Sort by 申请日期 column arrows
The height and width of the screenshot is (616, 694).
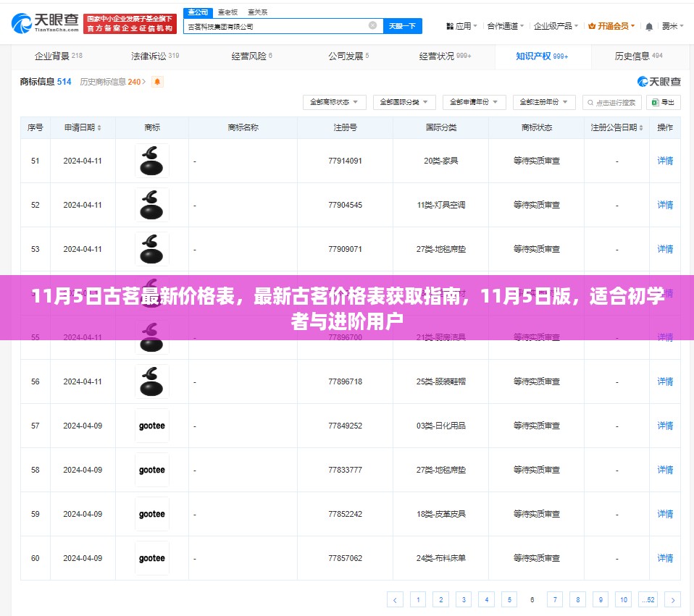(x=99, y=128)
